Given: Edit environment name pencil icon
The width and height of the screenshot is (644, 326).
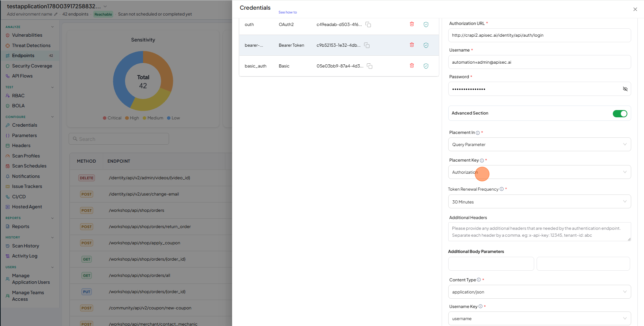Looking at the screenshot, I should point(56,14).
